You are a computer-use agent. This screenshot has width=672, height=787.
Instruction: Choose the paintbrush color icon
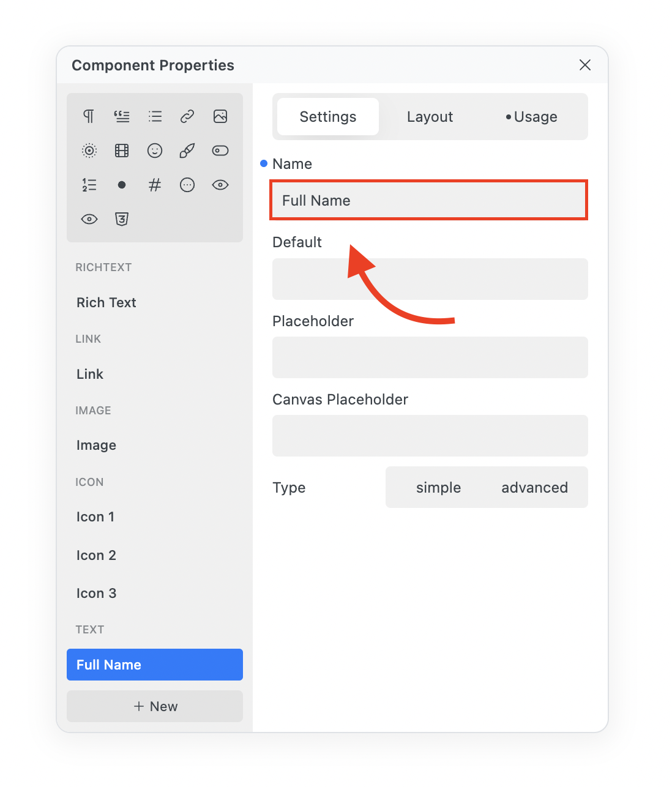(x=187, y=151)
